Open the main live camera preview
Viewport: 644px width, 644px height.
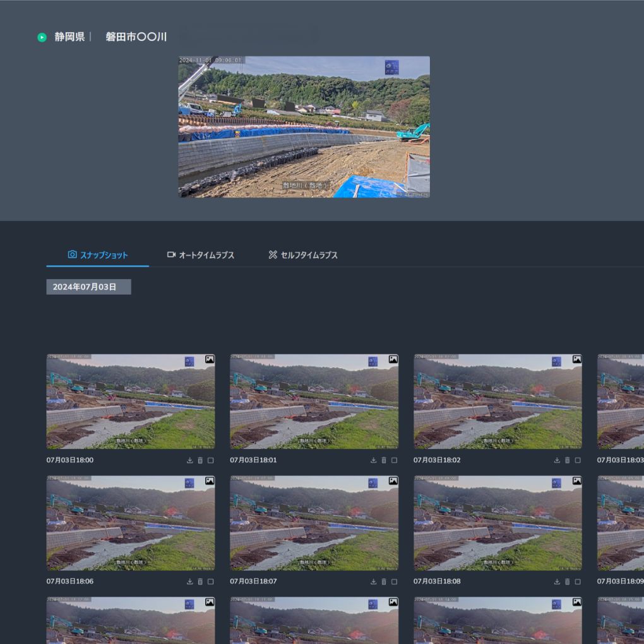click(x=304, y=127)
